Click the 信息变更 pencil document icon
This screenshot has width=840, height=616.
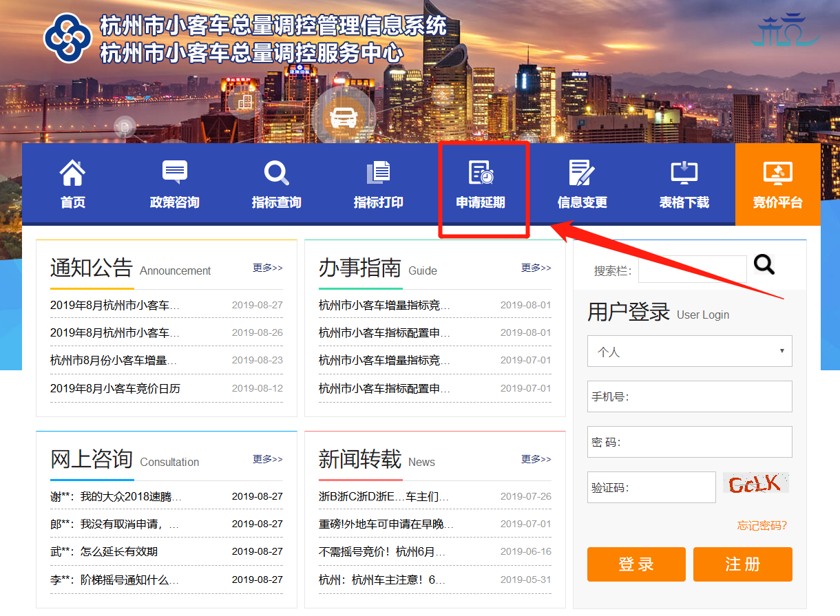click(582, 172)
